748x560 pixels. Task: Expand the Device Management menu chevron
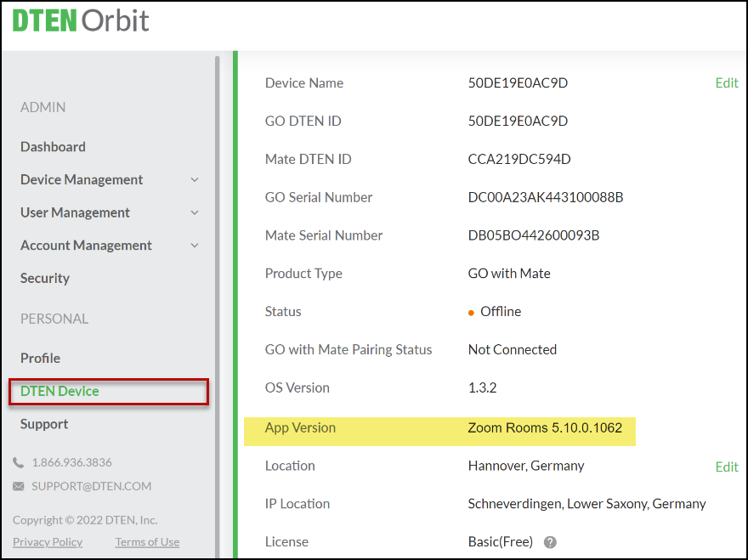pyautogui.click(x=195, y=180)
